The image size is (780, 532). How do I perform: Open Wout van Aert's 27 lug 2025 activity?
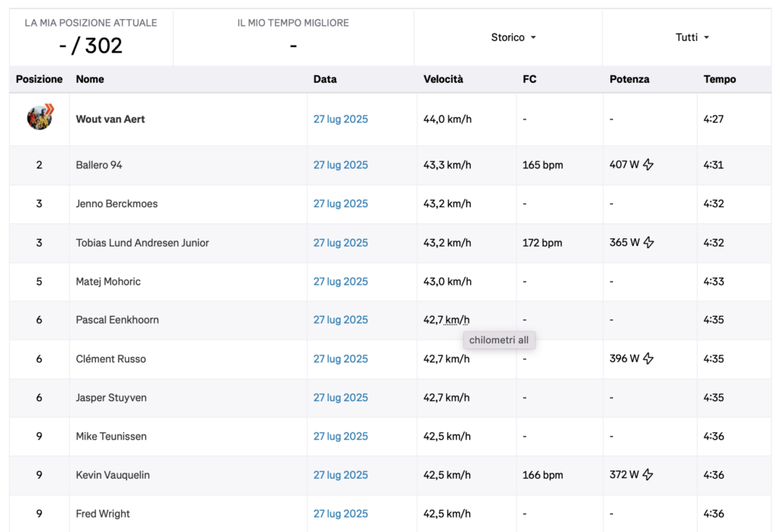click(x=340, y=119)
